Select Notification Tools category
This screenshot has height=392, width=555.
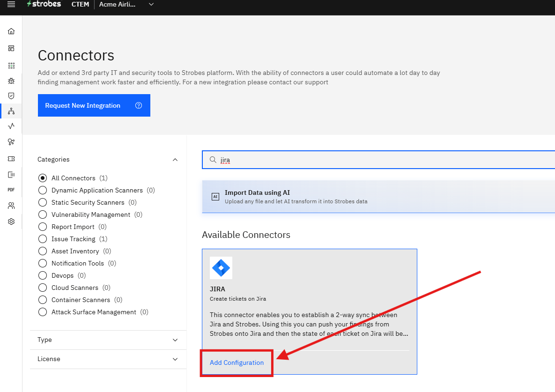click(x=43, y=263)
